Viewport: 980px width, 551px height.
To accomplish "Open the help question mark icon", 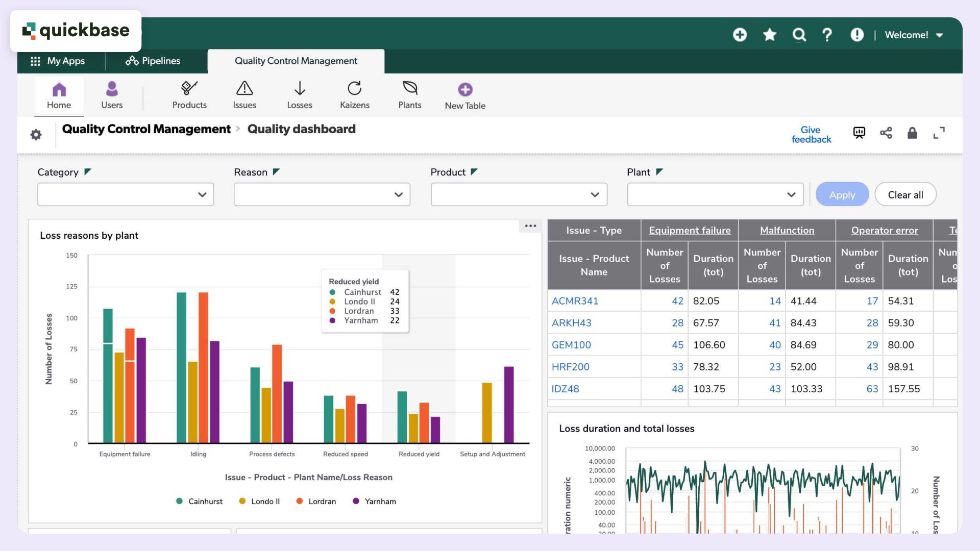I will (827, 35).
